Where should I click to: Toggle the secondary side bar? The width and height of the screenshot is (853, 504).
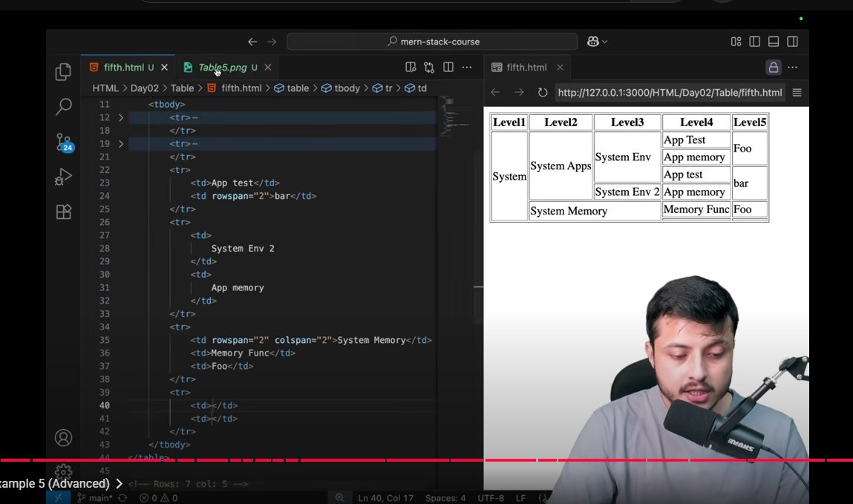(x=793, y=42)
